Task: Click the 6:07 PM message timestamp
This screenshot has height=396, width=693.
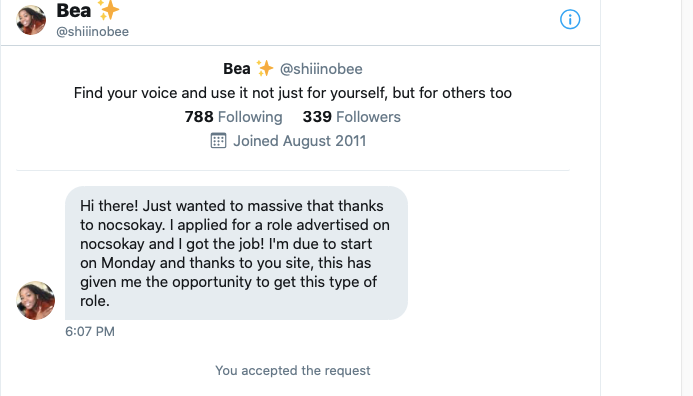Action: click(x=90, y=331)
